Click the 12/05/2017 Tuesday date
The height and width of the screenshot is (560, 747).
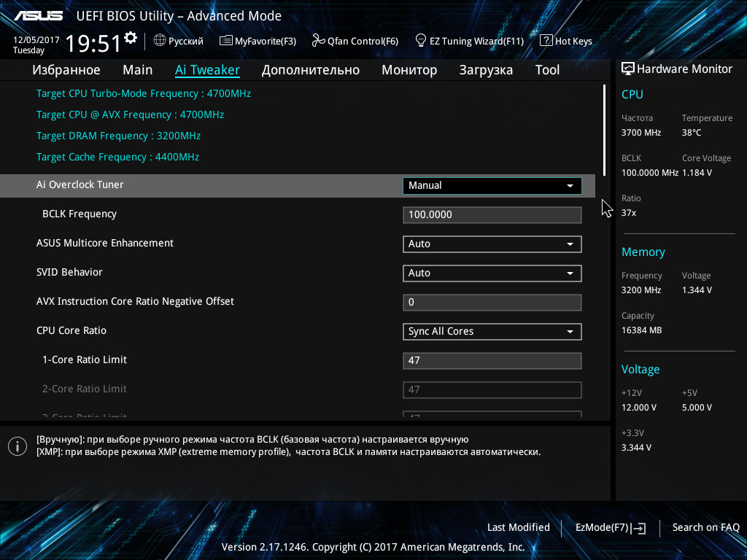[36, 44]
